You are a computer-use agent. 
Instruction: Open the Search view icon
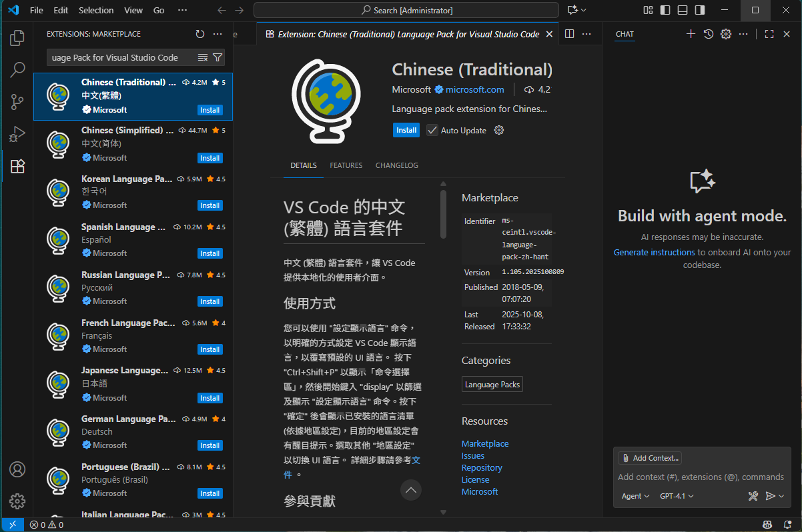tap(17, 69)
